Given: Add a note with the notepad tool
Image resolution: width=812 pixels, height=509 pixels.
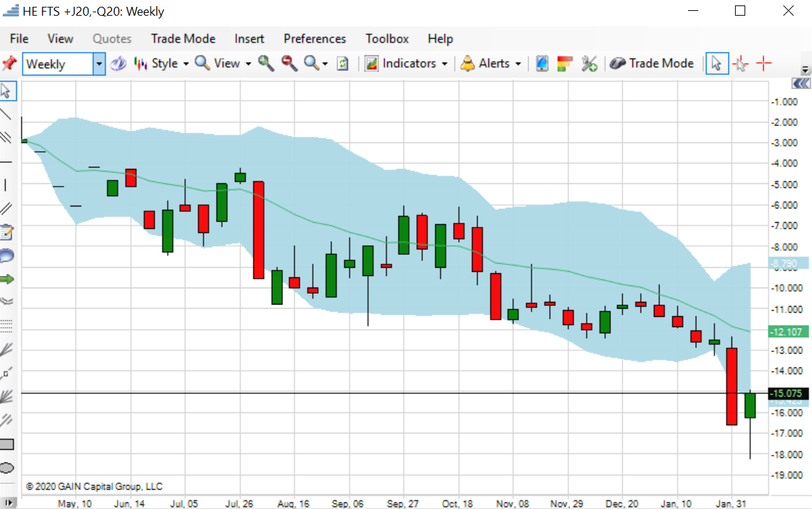Looking at the screenshot, I should coord(7,233).
